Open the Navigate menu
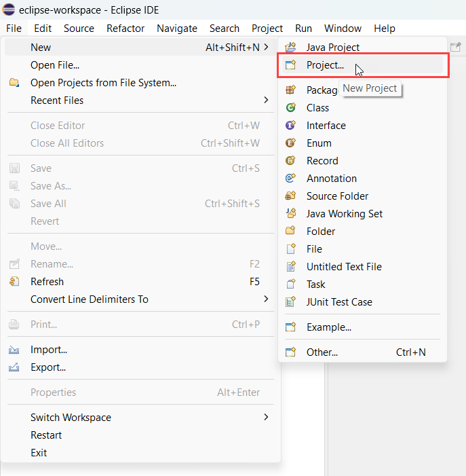466x476 pixels. (177, 29)
